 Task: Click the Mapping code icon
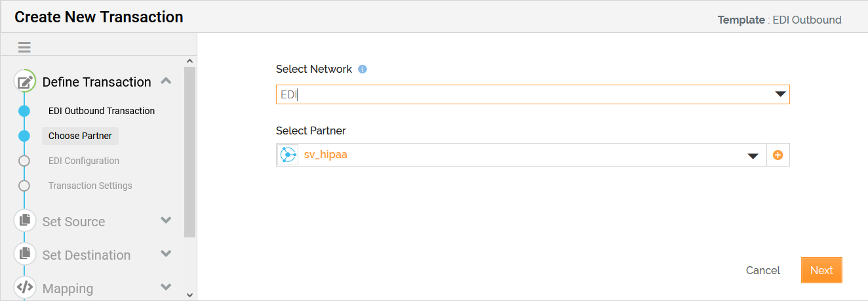[x=25, y=288]
